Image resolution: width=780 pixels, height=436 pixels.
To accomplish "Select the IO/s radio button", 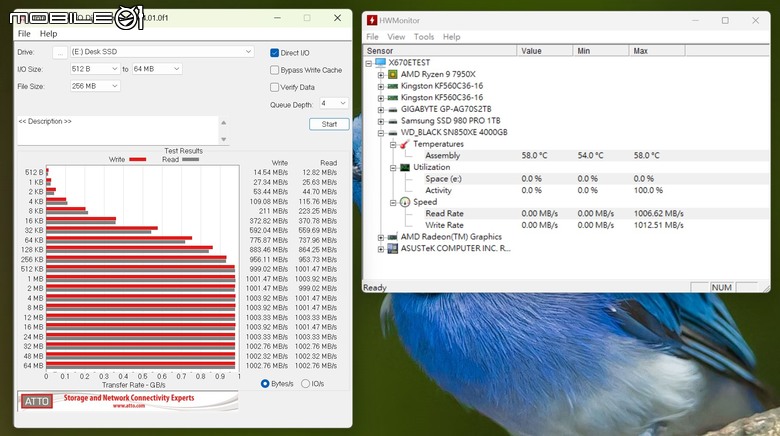I will (305, 384).
